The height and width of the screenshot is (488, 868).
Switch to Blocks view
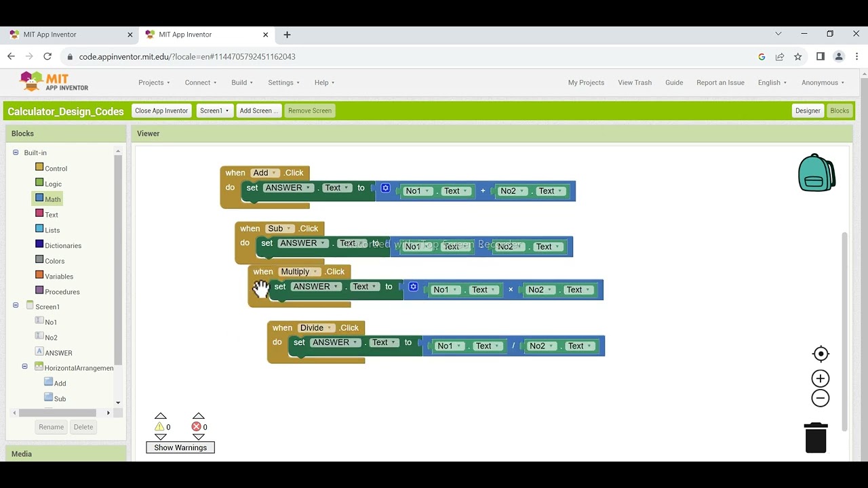(x=840, y=110)
